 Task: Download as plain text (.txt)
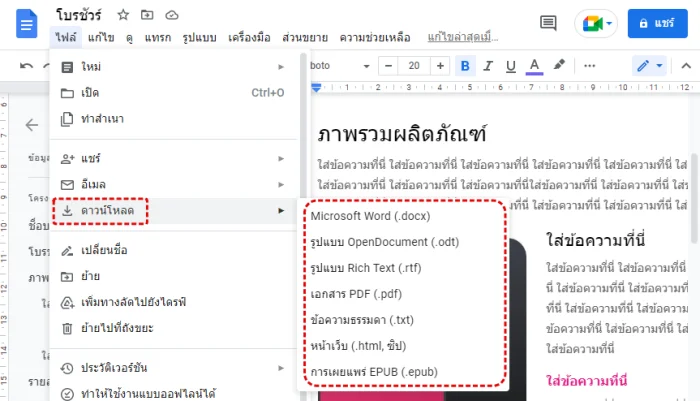coord(403,320)
